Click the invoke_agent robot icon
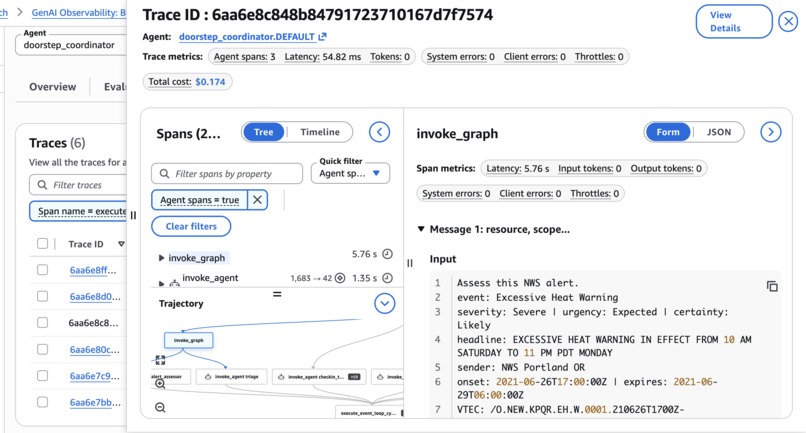The image size is (806, 433). tap(174, 282)
